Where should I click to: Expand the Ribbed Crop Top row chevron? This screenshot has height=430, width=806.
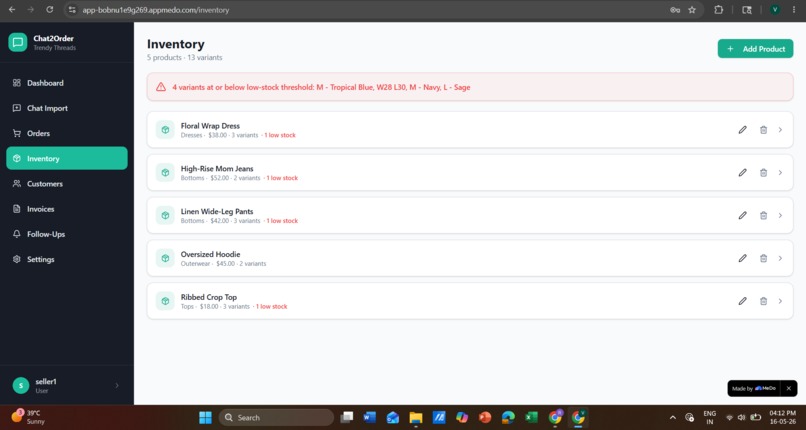pyautogui.click(x=780, y=301)
